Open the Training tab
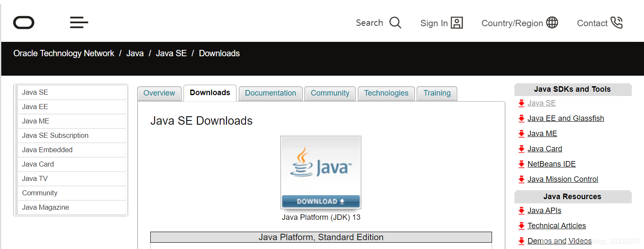644x249 pixels. [437, 93]
